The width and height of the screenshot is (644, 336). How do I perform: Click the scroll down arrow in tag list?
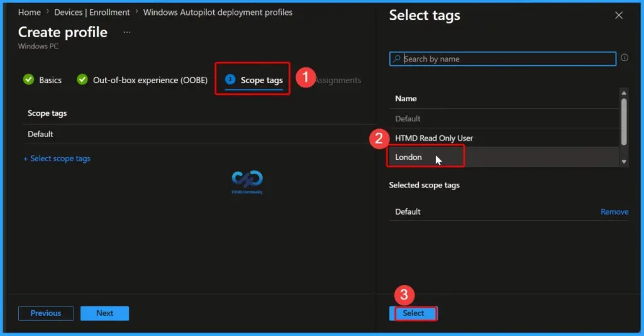[624, 162]
